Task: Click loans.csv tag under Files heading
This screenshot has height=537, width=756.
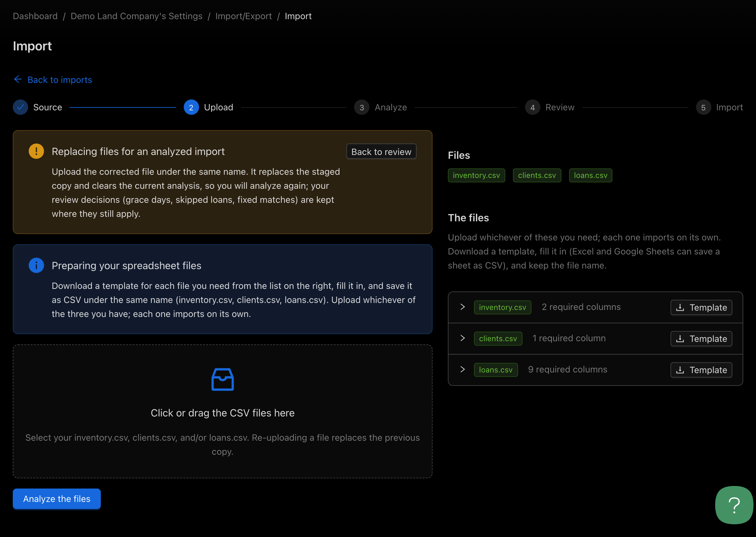Action: 590,175
